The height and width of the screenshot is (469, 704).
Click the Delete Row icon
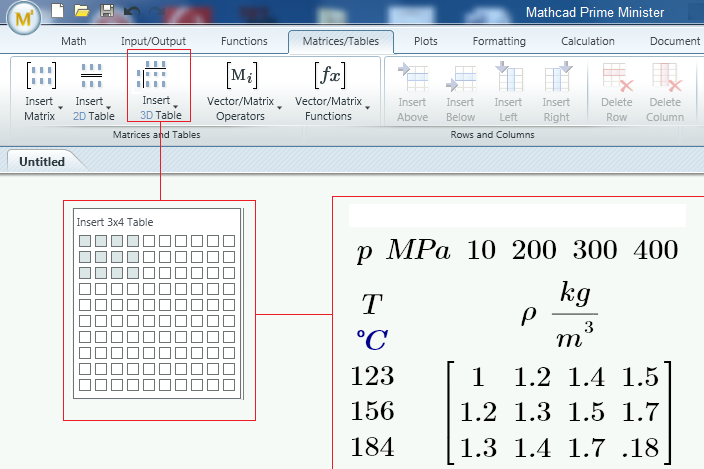point(618,77)
